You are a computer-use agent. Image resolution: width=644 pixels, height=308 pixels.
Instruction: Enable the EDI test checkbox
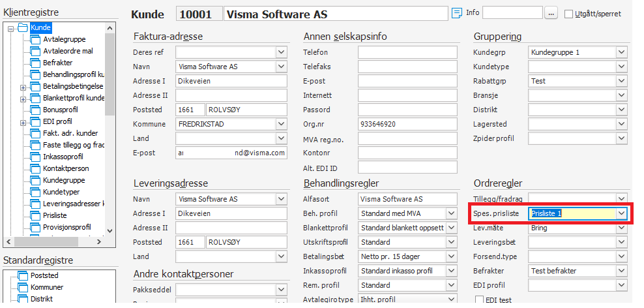pos(479,300)
